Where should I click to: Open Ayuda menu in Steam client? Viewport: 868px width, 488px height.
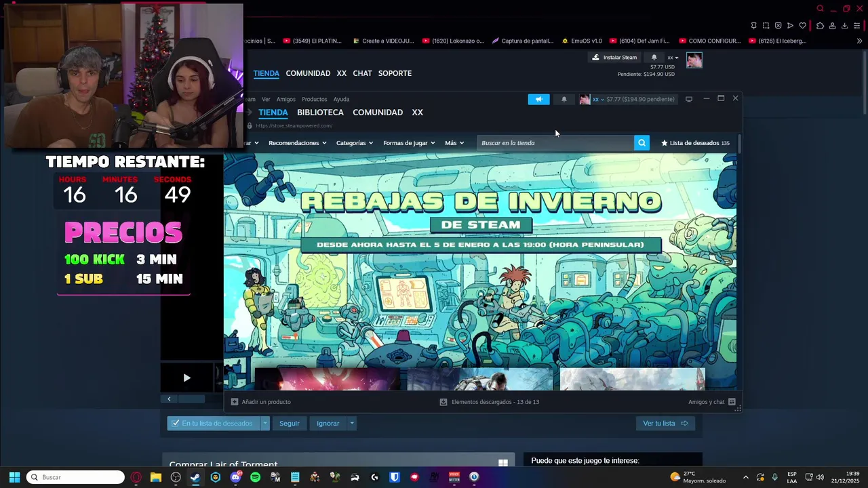341,99
